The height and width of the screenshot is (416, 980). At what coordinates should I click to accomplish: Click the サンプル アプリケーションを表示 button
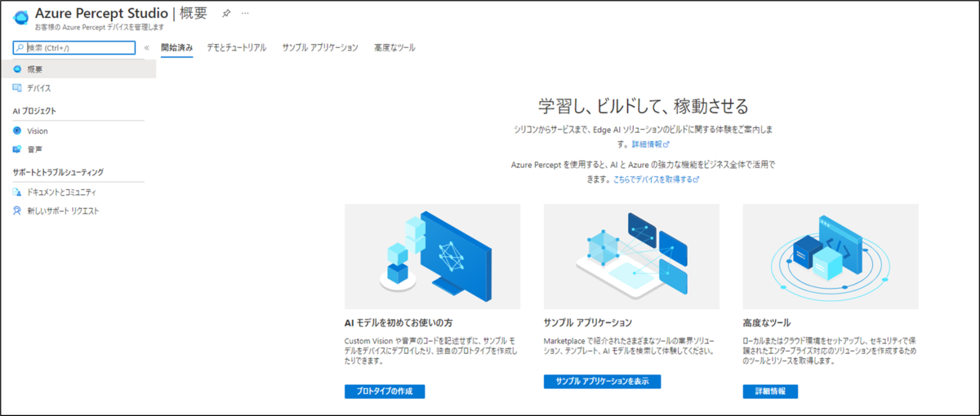[602, 382]
